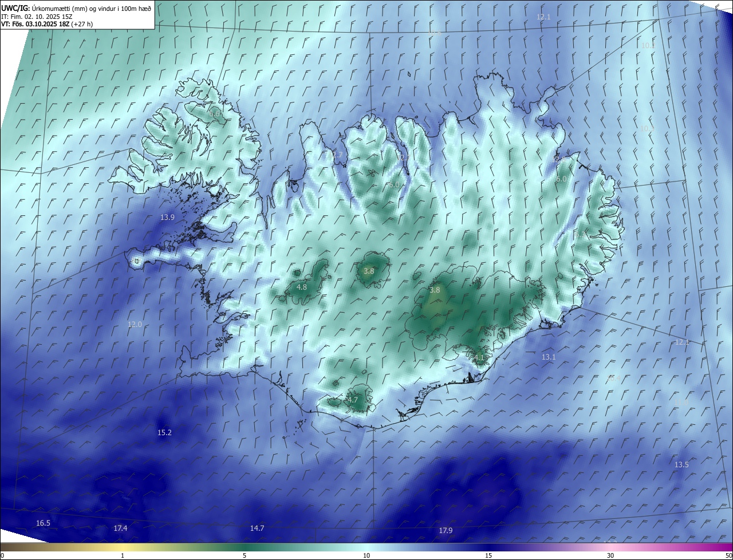Image resolution: width=733 pixels, height=560 pixels.
Task: Click the 3.8 value on Vatnajökull glacier
Action: pyautogui.click(x=435, y=290)
